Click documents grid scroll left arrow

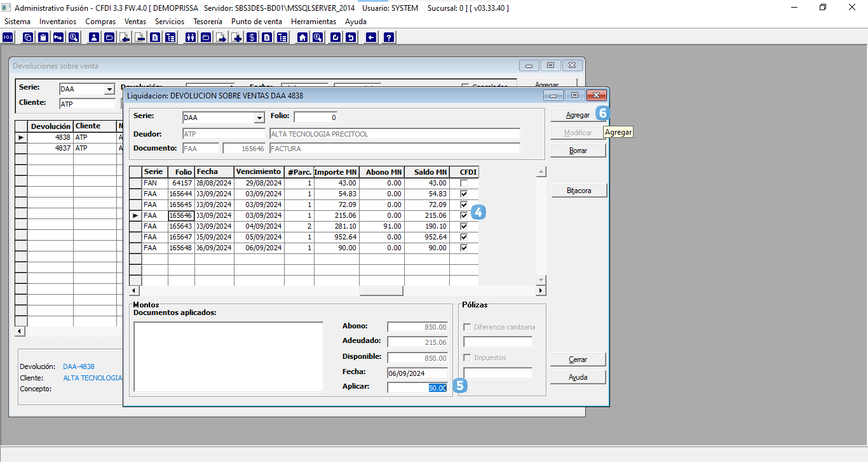(133, 291)
